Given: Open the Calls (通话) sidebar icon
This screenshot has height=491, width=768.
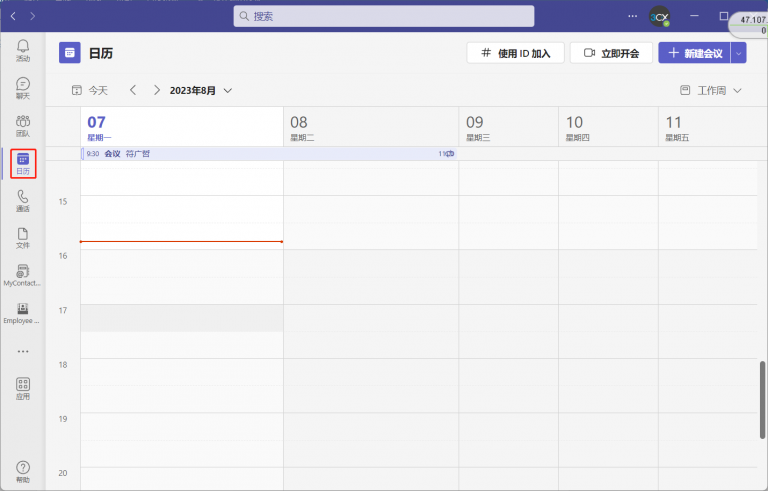Looking at the screenshot, I should tap(23, 201).
